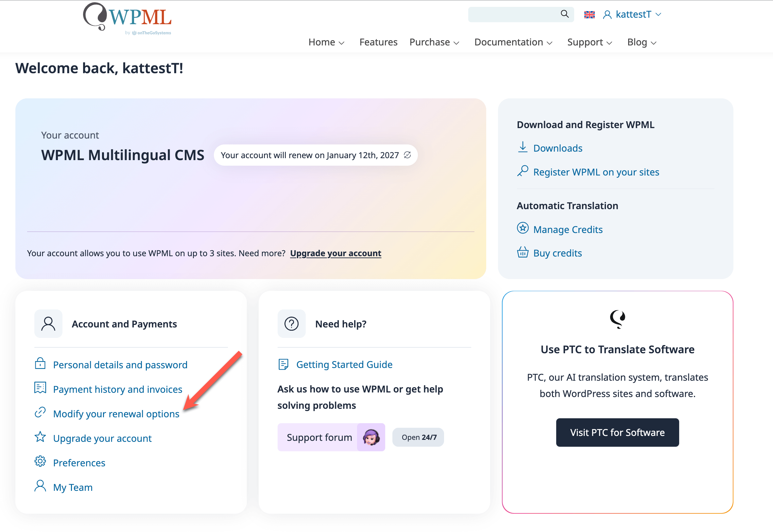
Task: Click the Downloads arrow icon
Action: coord(523,147)
